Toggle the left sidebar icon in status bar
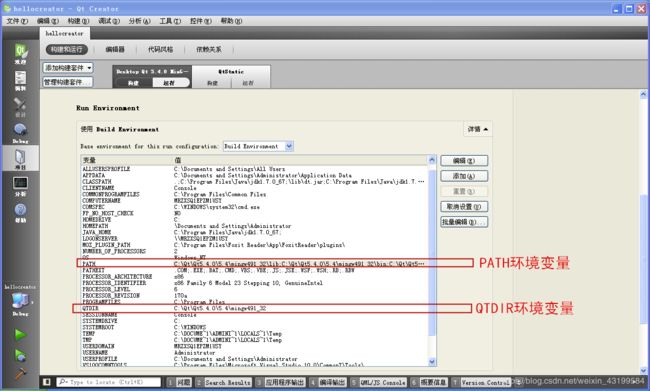This screenshot has height=391, width=650. [47, 382]
